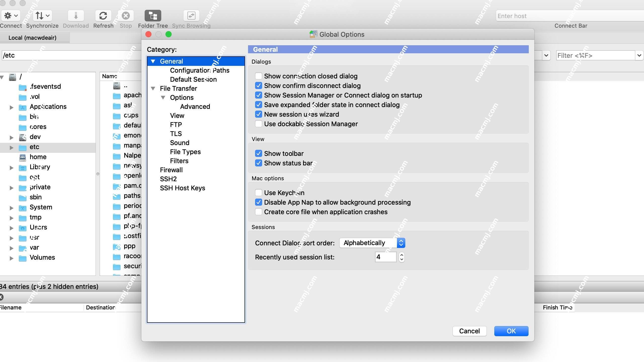Click the Enter host connect bar field

(570, 16)
